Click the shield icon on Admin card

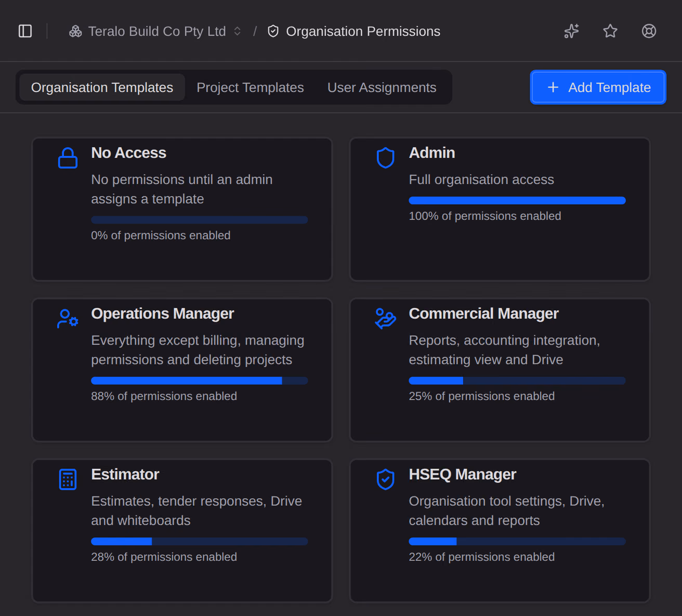tap(385, 158)
